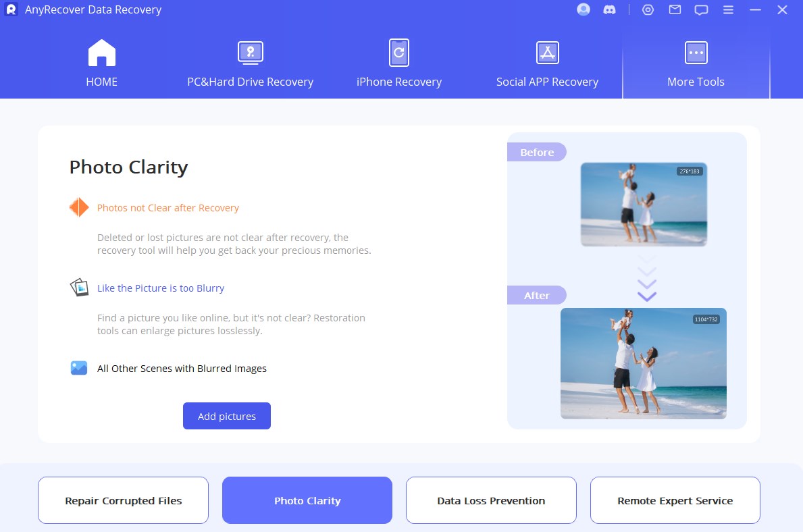Select the Social APP Recovery icon
Image resolution: width=803 pixels, height=532 pixels.
tap(547, 53)
